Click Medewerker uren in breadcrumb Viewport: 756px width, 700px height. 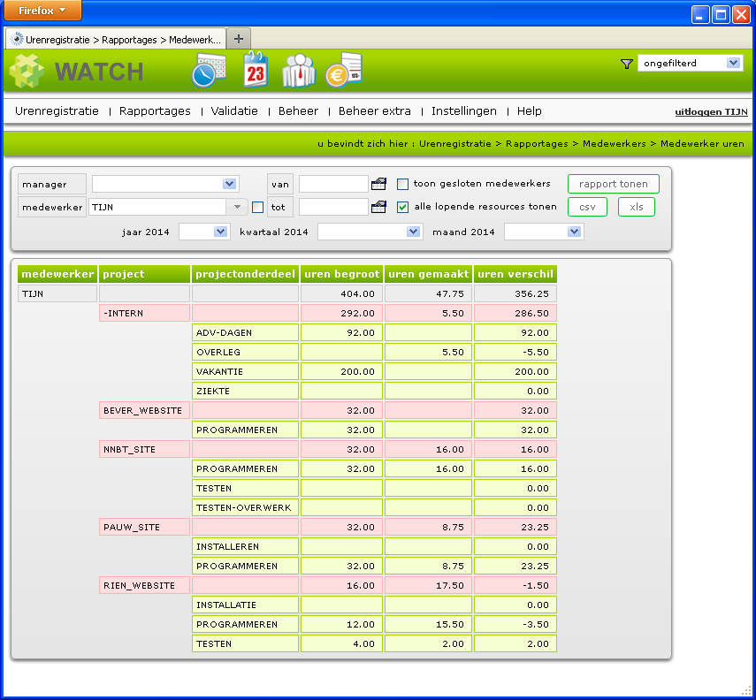click(702, 144)
